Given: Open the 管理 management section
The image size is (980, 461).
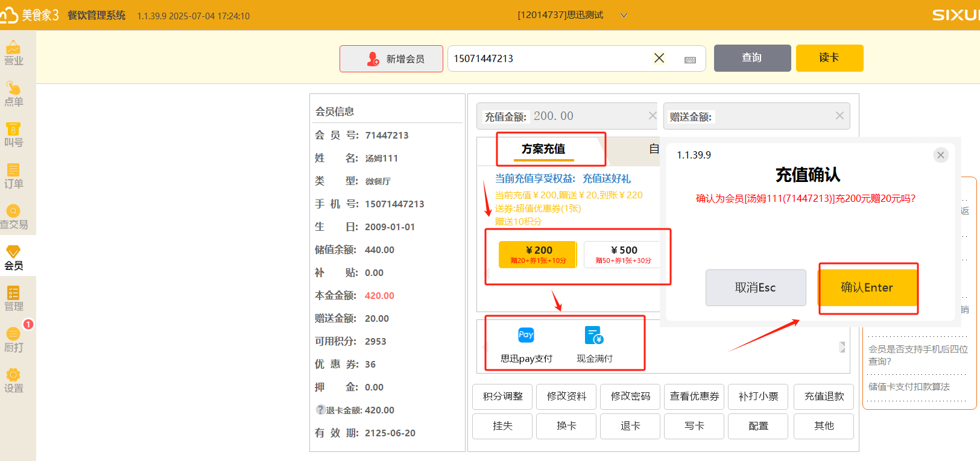Looking at the screenshot, I should pyautogui.click(x=13, y=299).
